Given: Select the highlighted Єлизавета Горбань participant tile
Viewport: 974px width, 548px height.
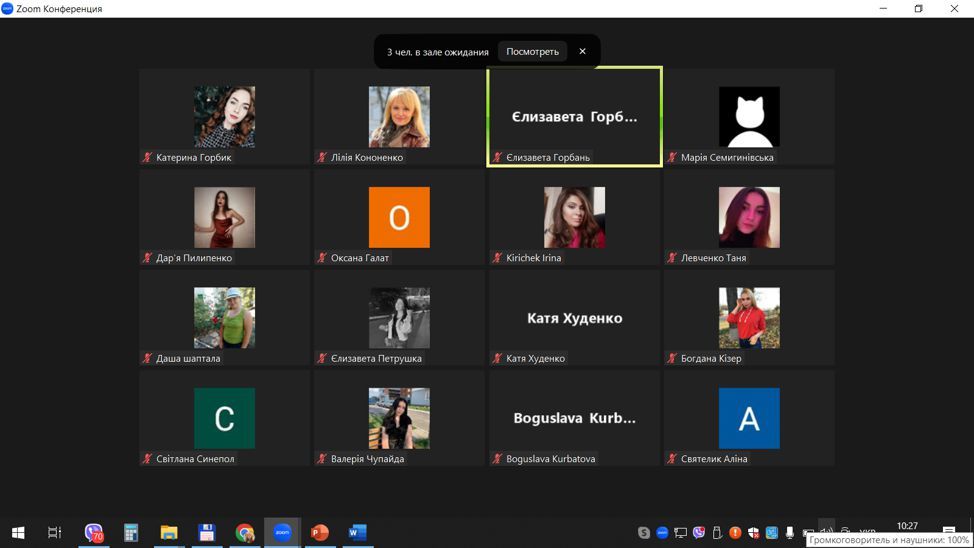Looking at the screenshot, I should [574, 117].
